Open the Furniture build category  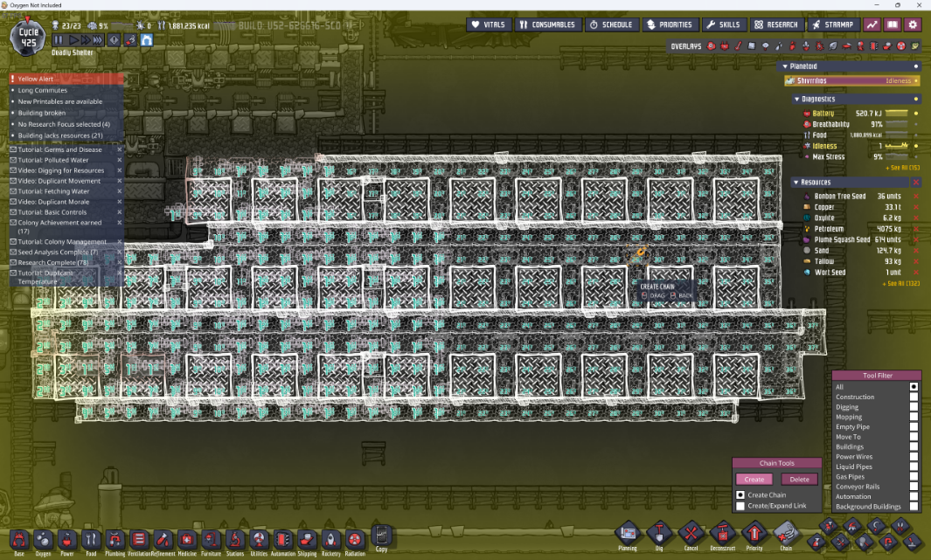coord(211,542)
